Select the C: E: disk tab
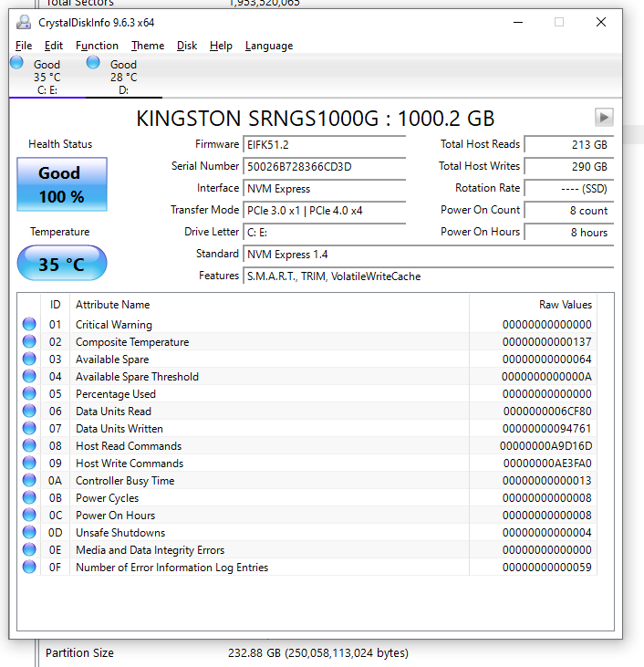 click(47, 77)
